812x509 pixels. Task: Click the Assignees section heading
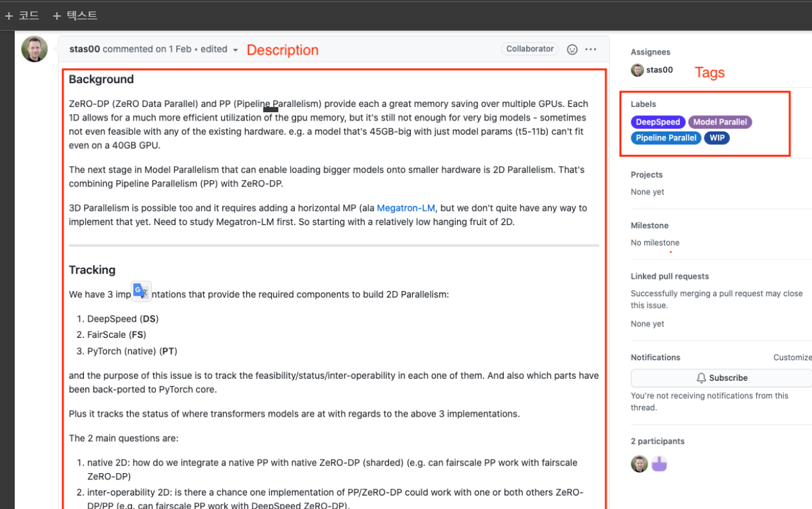coord(650,52)
